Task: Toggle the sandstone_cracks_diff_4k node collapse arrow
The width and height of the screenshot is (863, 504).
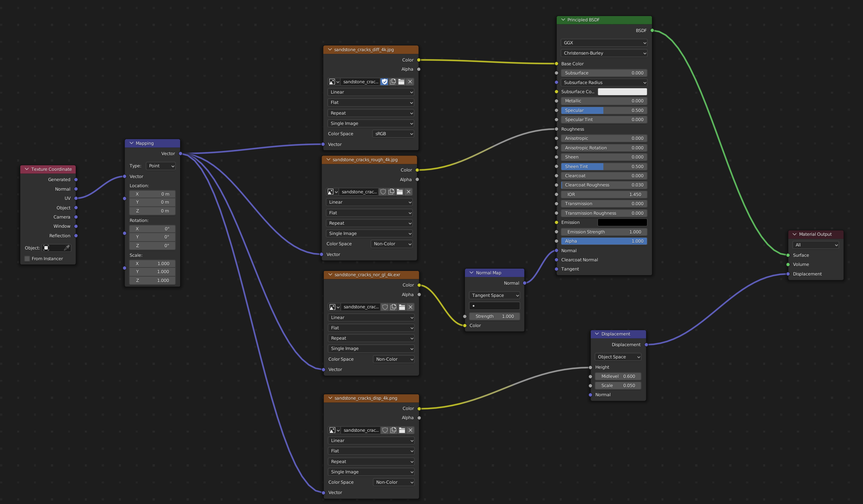Action: [x=330, y=49]
